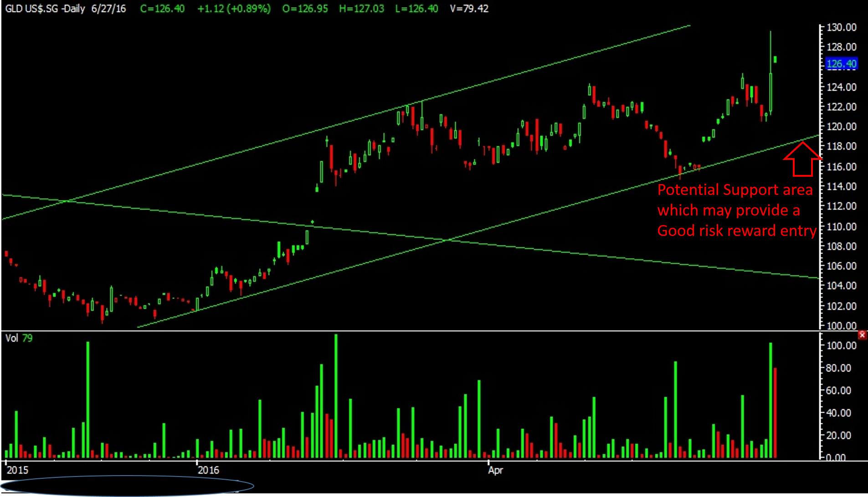Click the volume value V=79.42
Image resolution: width=868 pixels, height=497 pixels.
click(469, 9)
